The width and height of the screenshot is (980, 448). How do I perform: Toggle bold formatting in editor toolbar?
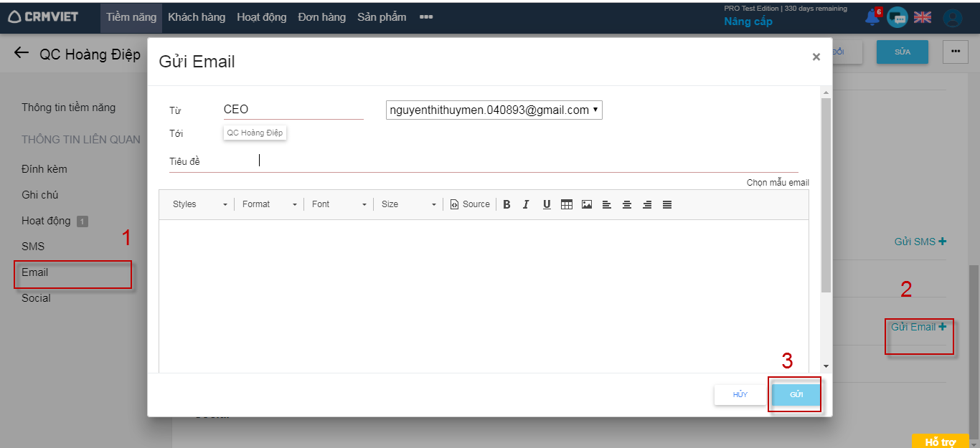tap(507, 204)
